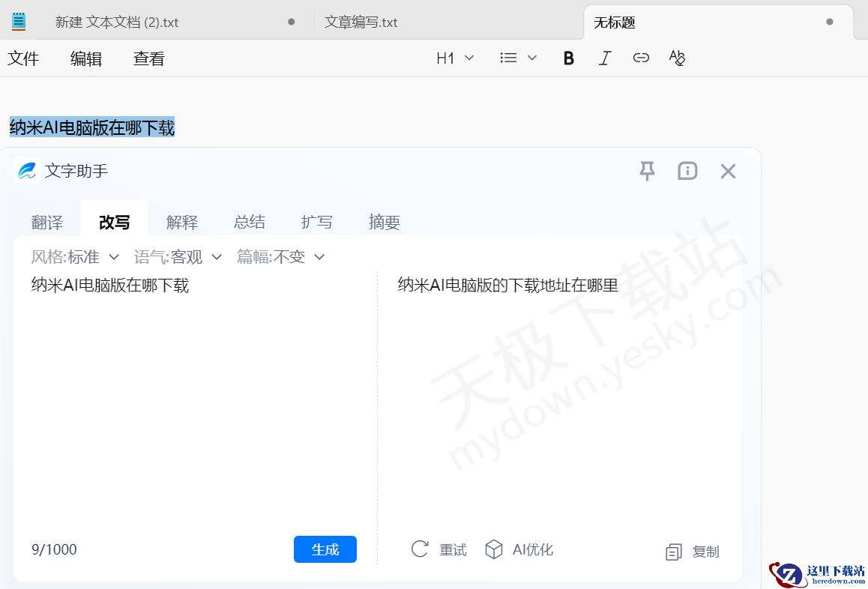
Task: Click the highlighted text 纳米AI电脑版在哪下载
Action: [92, 128]
